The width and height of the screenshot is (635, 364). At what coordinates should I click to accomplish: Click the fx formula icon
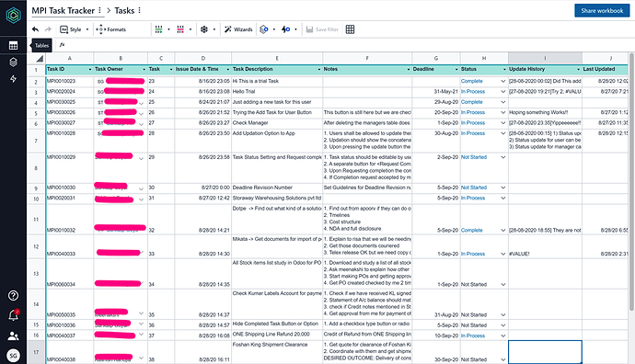tap(62, 45)
